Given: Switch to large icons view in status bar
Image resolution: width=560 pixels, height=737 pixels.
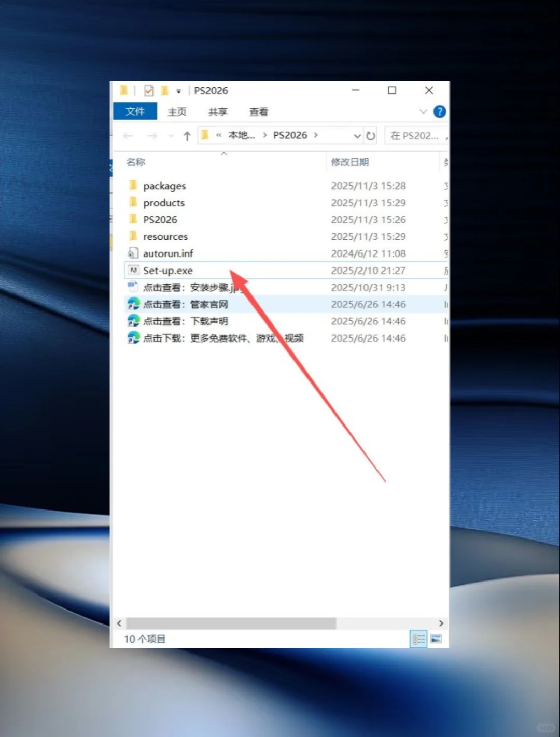Looking at the screenshot, I should point(436,639).
